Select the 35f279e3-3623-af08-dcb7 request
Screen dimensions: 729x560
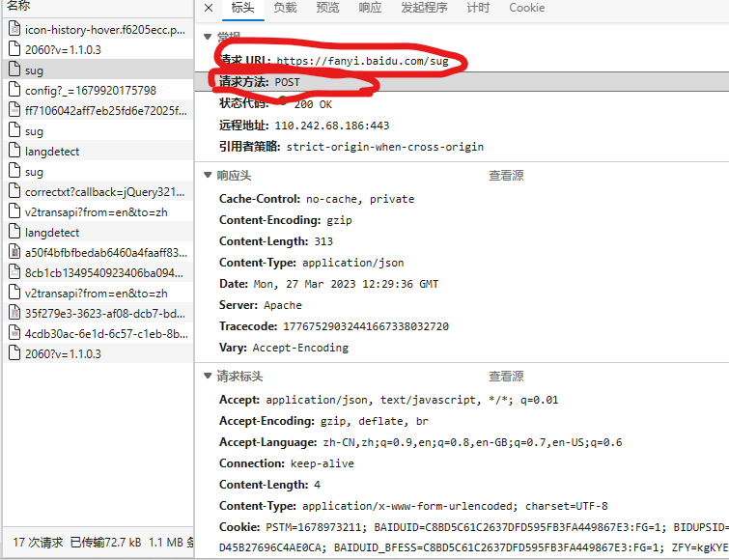(98, 314)
